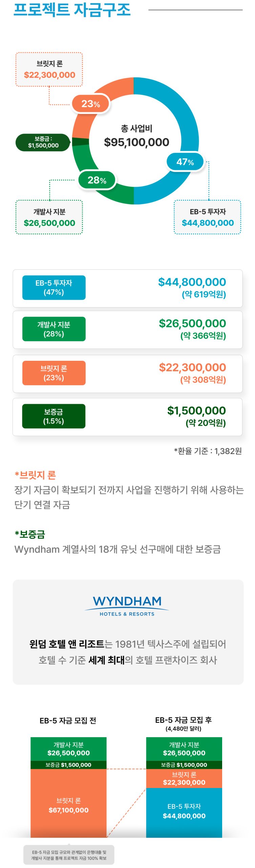This screenshot has height=868, width=255.
Task: Click the blue EB-5 투자자 (47%) label
Action: (x=54, y=288)
